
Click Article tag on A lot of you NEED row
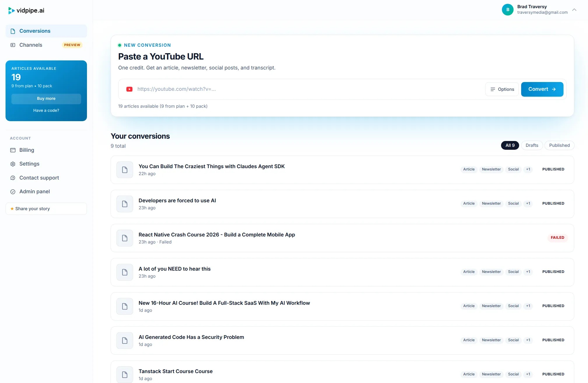click(x=469, y=272)
